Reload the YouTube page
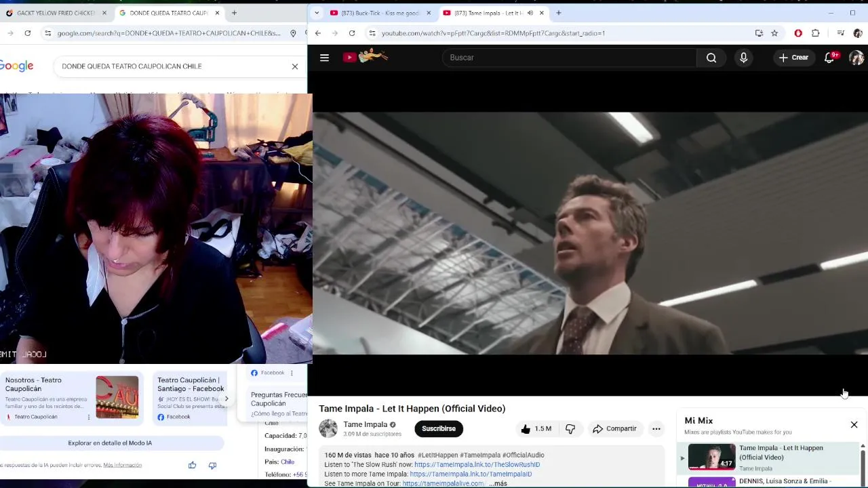The width and height of the screenshot is (868, 488). tap(352, 33)
